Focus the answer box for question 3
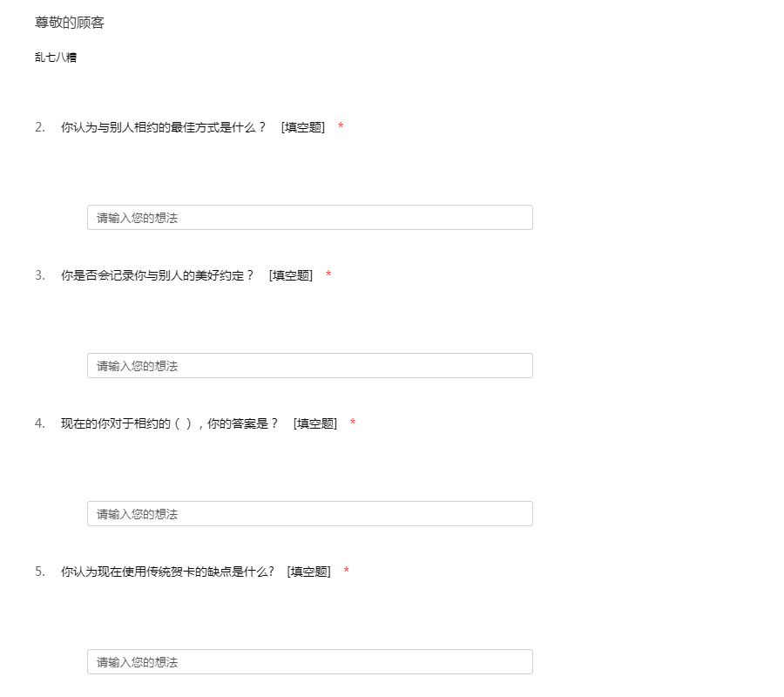This screenshot has width=784, height=697. pyautogui.click(x=309, y=366)
